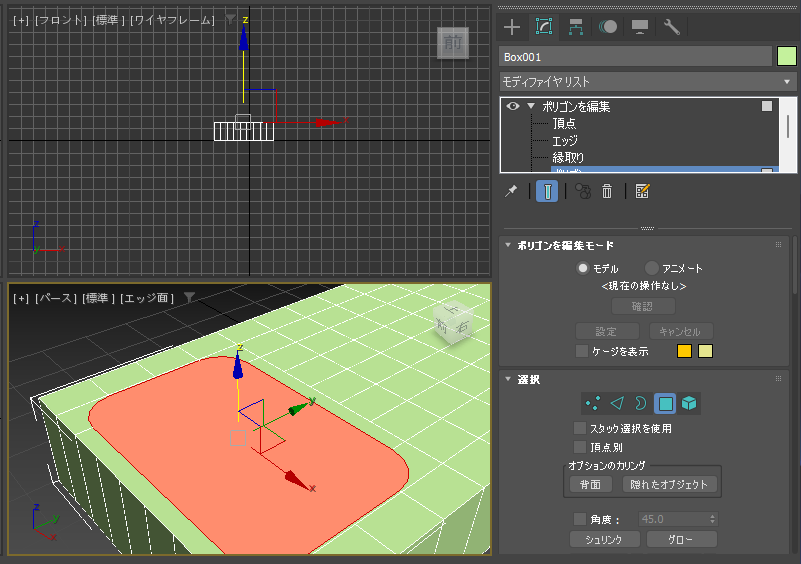Viewport: 801px width, 564px height.
Task: Open the Create panel (plus icon)
Action: pyautogui.click(x=512, y=27)
